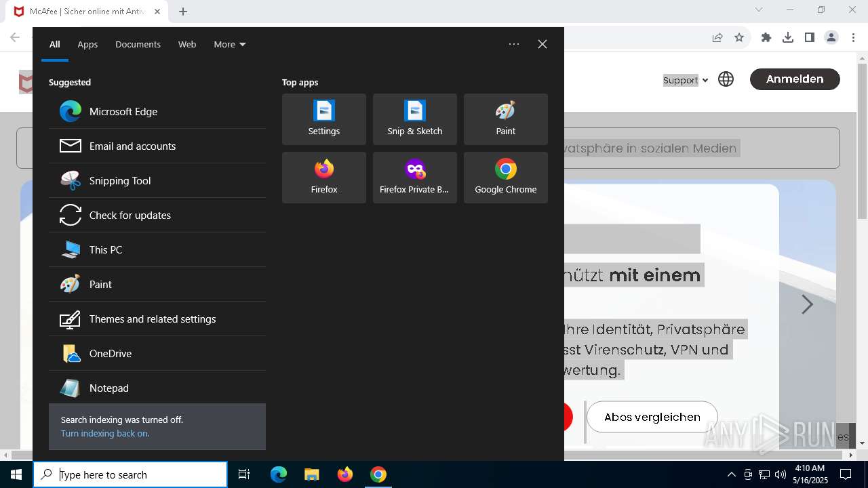This screenshot has width=868, height=488.
Task: Open Snip & Sketch tile in Top apps
Action: point(415,119)
